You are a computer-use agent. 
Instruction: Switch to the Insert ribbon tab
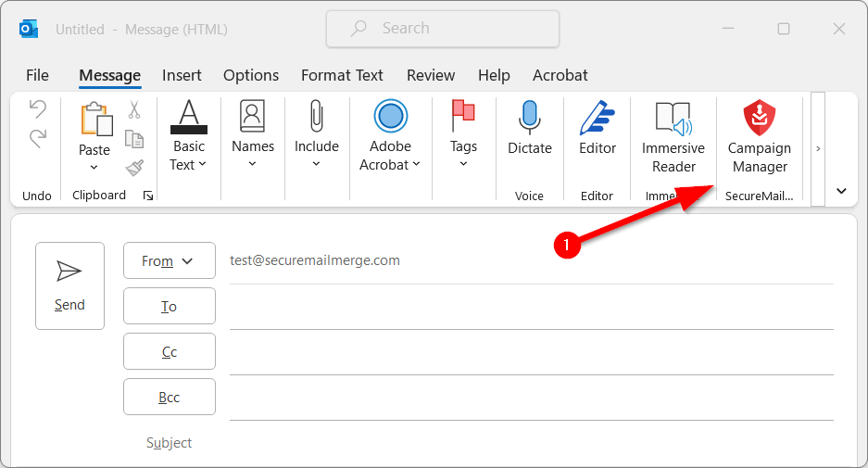tap(182, 75)
